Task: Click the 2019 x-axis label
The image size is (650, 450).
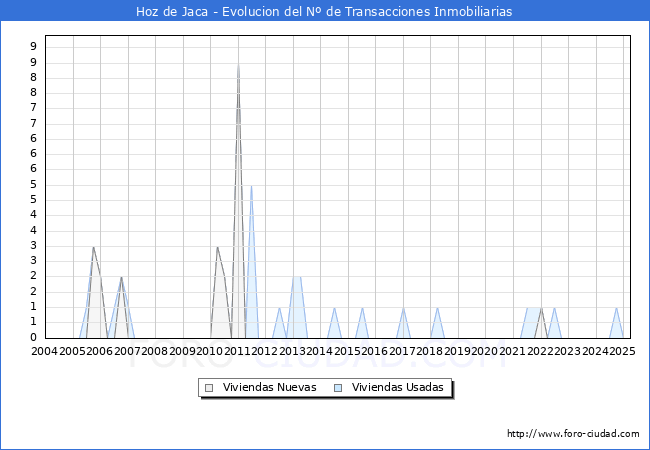Action: [x=457, y=351]
